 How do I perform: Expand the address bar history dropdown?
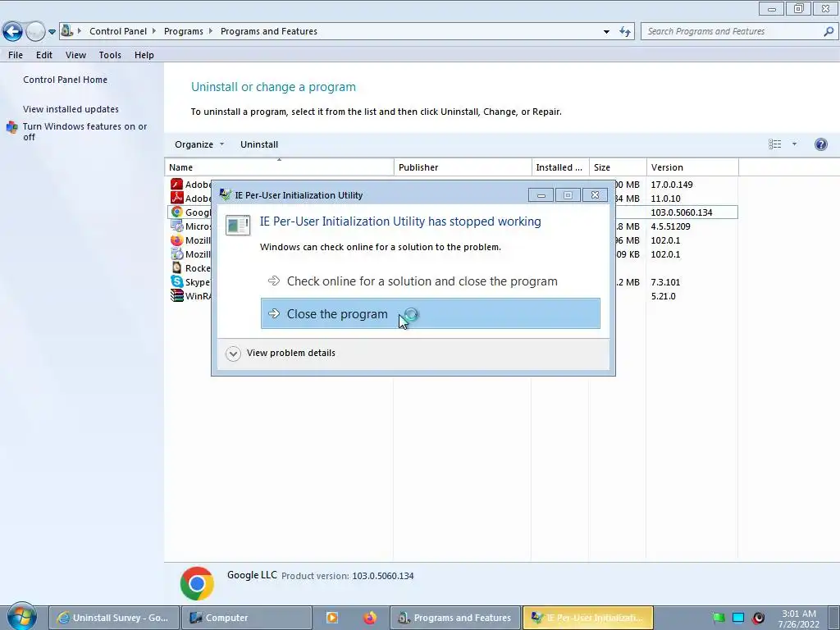point(606,32)
